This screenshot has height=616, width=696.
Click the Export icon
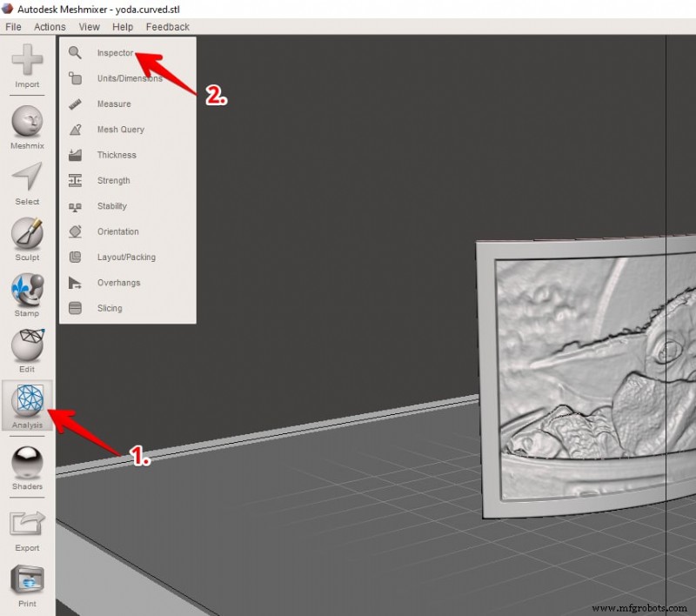pos(27,524)
